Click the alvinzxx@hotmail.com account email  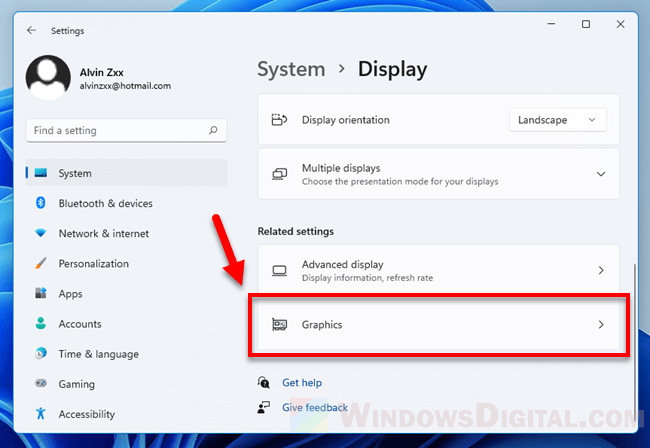click(125, 86)
